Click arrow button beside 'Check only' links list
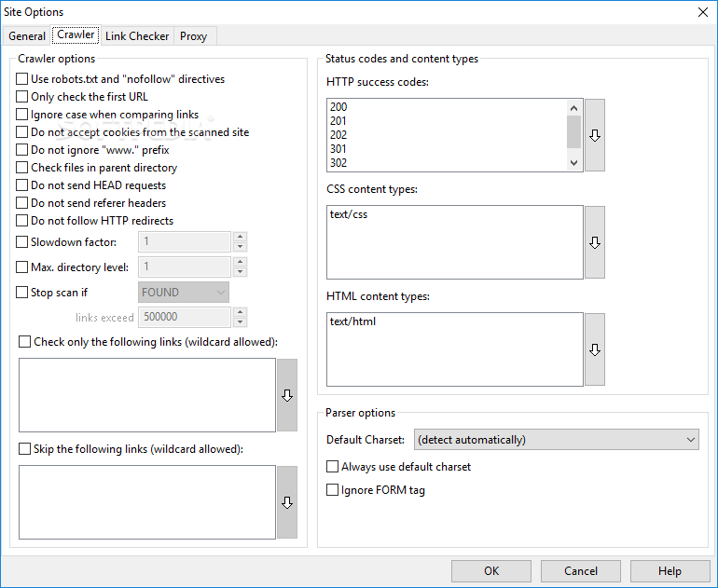Image resolution: width=718 pixels, height=588 pixels. [287, 395]
